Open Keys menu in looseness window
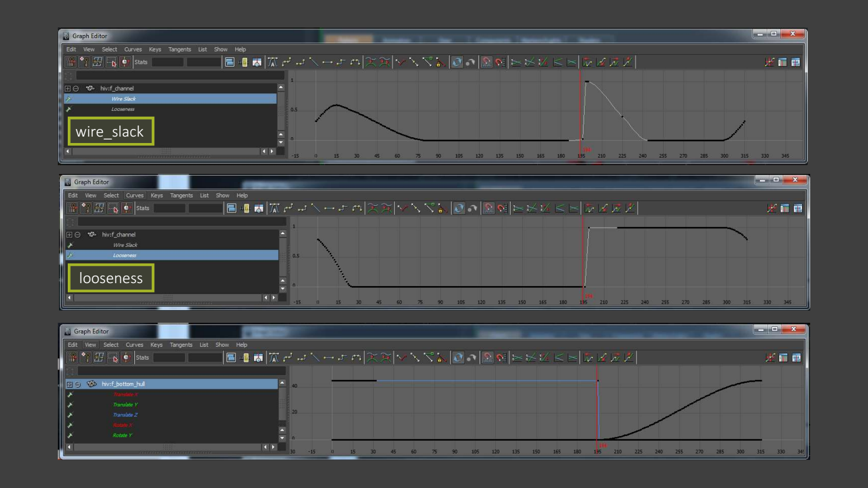The width and height of the screenshot is (868, 488). [157, 195]
